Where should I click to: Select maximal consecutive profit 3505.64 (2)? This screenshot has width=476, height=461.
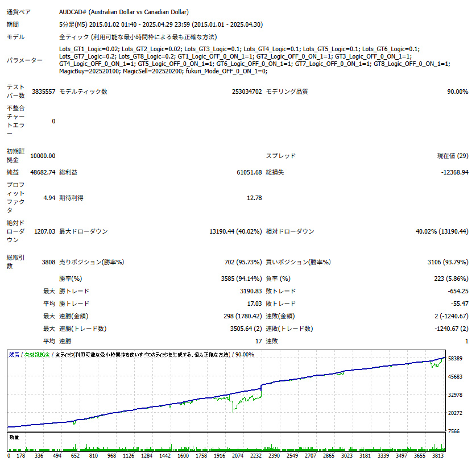pos(246,329)
